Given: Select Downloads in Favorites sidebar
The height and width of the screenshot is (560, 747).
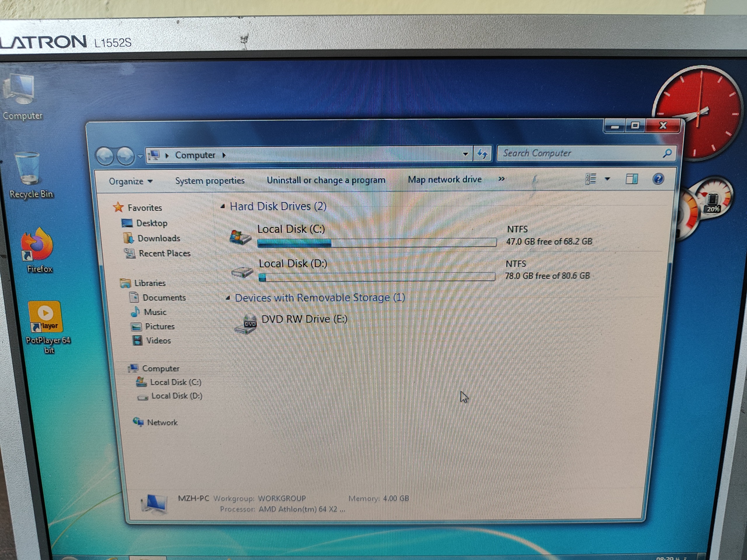Looking at the screenshot, I should 158,239.
